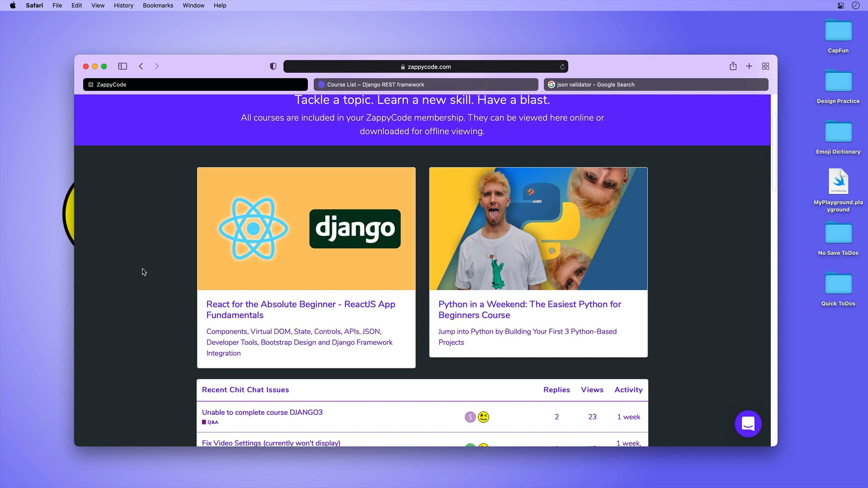
Task: Reload the current page
Action: tap(562, 67)
